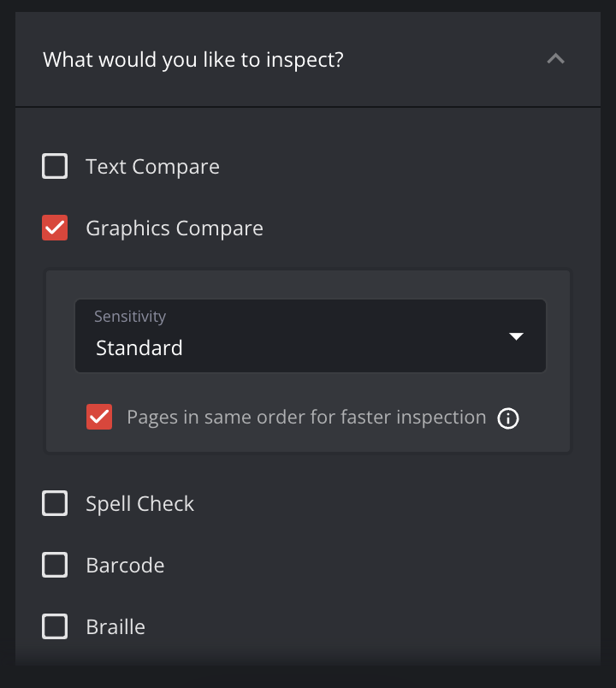Click the Braille checkbox square

pos(54,626)
